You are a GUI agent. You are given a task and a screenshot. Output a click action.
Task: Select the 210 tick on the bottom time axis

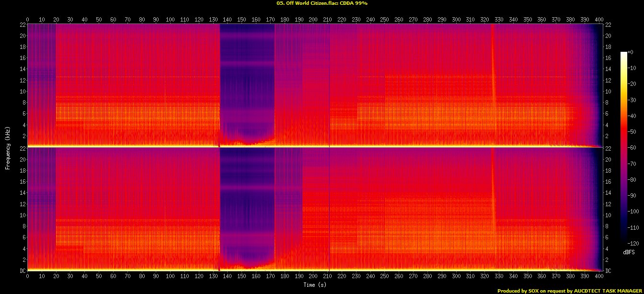click(327, 277)
